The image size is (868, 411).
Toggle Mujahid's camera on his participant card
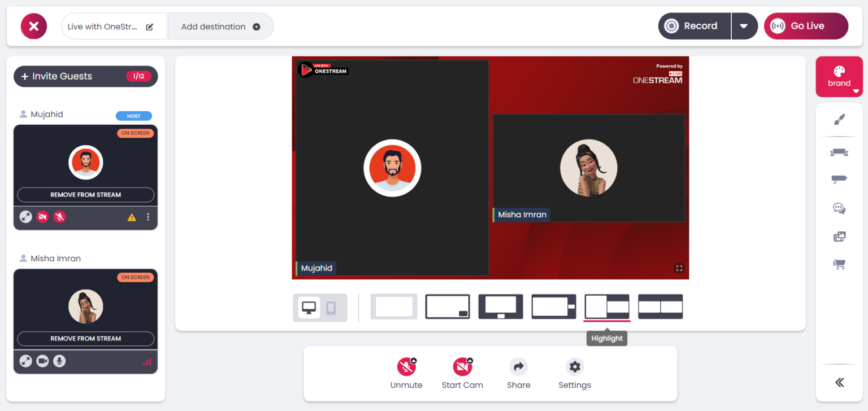point(42,216)
